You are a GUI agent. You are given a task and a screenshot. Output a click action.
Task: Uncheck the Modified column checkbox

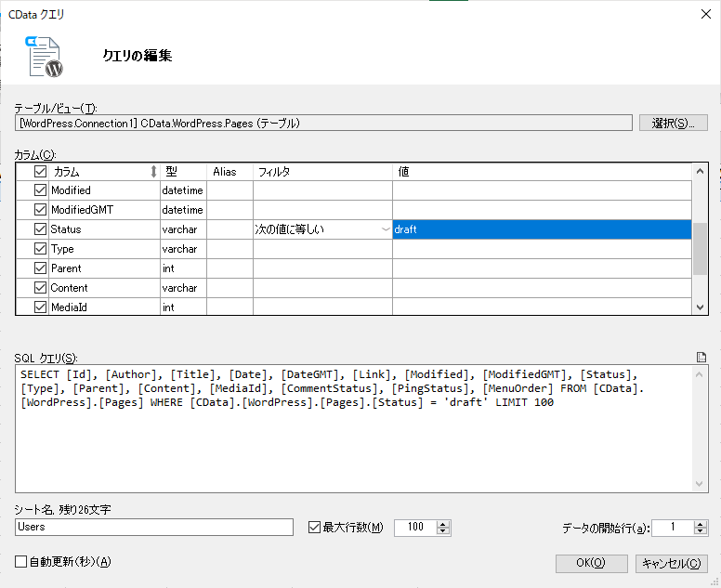pos(41,189)
